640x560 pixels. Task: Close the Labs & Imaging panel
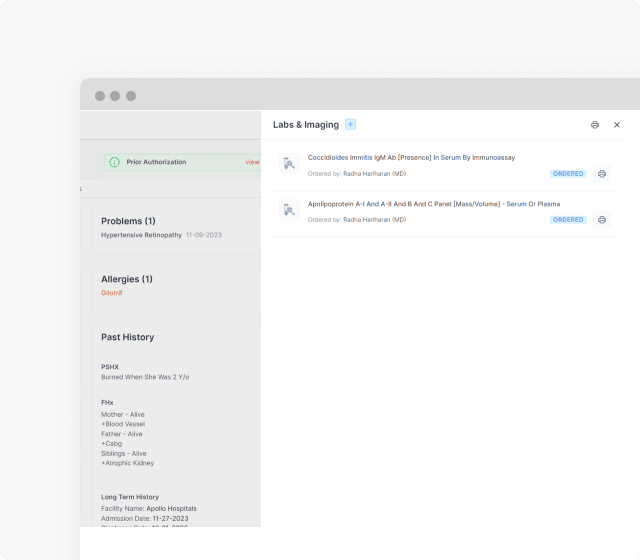pyautogui.click(x=617, y=125)
